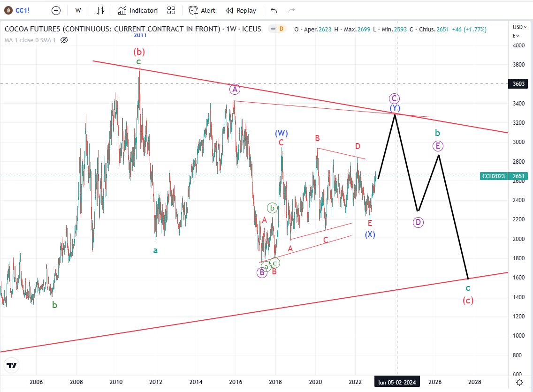Click the delayed data D badge

pyautogui.click(x=282, y=29)
